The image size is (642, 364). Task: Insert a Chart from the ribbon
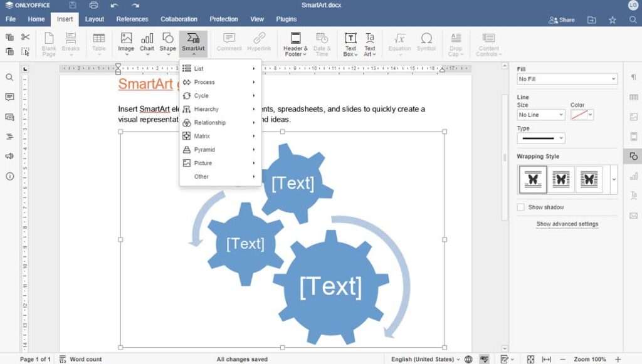[x=147, y=44]
